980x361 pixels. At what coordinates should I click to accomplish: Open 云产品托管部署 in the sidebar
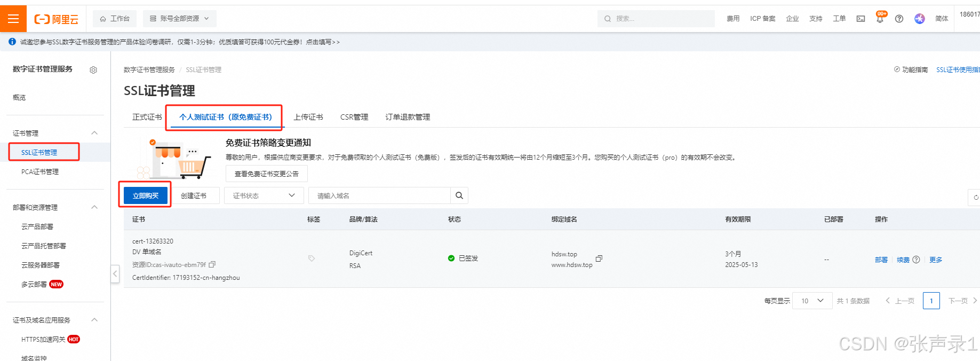(x=44, y=246)
